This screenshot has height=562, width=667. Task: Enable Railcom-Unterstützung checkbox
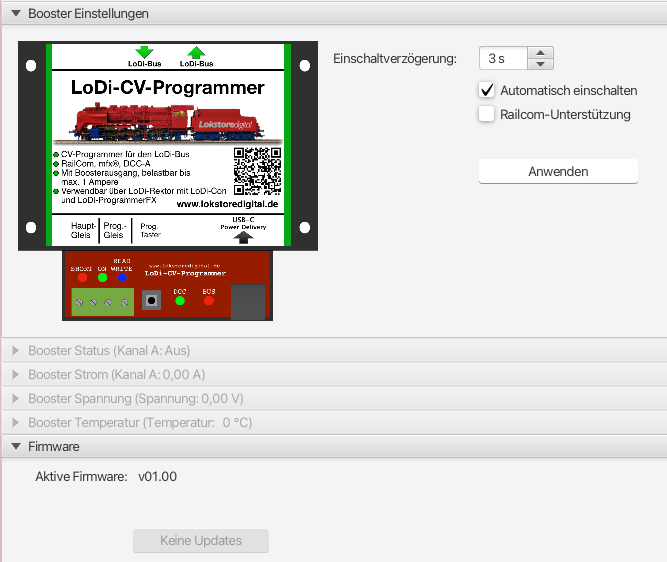point(487,114)
